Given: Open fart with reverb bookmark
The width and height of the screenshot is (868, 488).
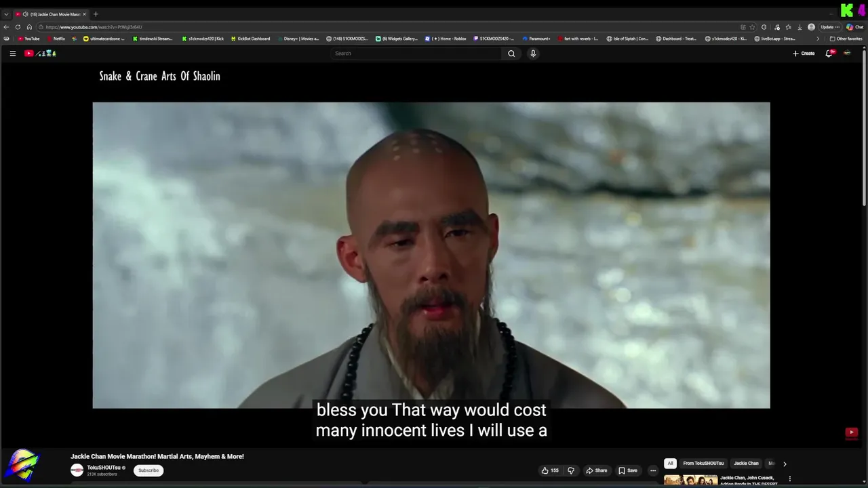Looking at the screenshot, I should click(x=578, y=39).
